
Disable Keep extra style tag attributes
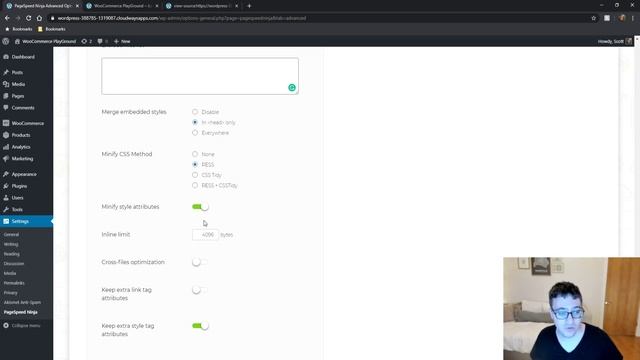(x=200, y=326)
